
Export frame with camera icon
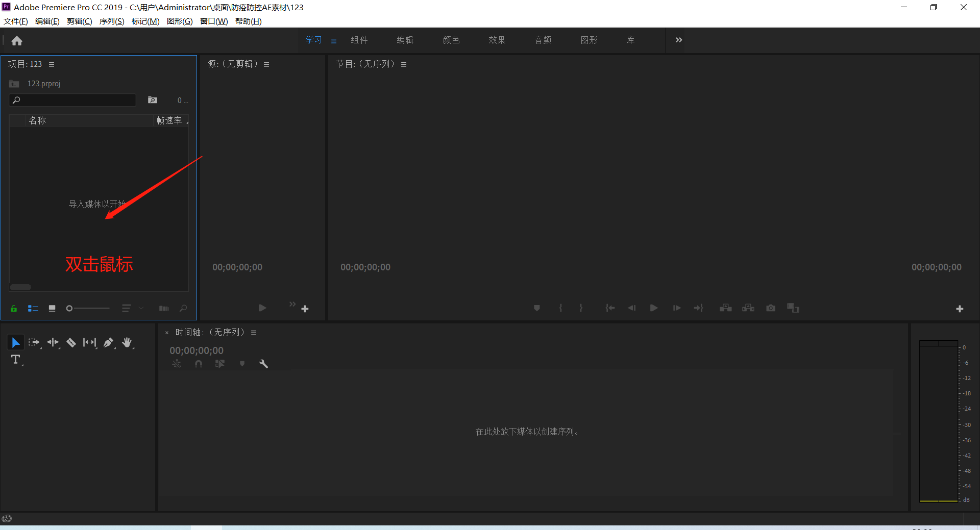(771, 308)
